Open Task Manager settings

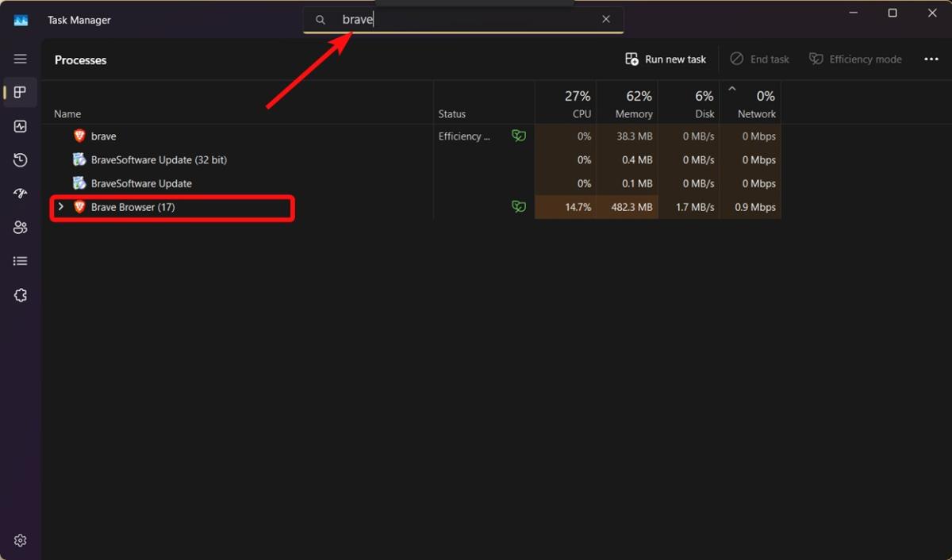pyautogui.click(x=20, y=539)
